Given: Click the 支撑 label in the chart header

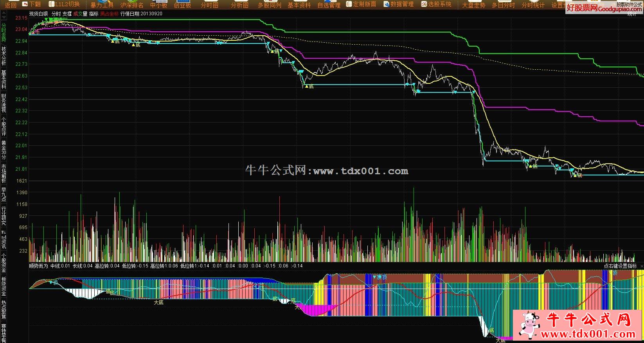Looking at the screenshot, I should tap(67, 14).
